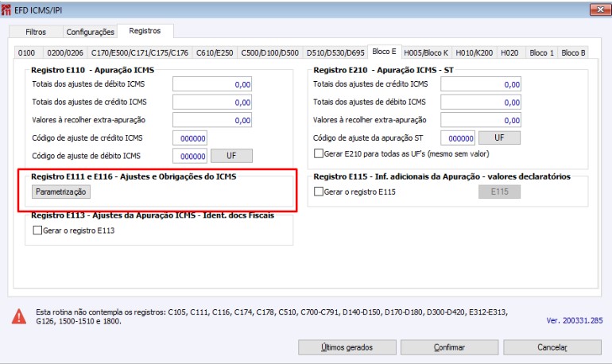Focus E210 totais dos ajustes de débito field

[481, 103]
